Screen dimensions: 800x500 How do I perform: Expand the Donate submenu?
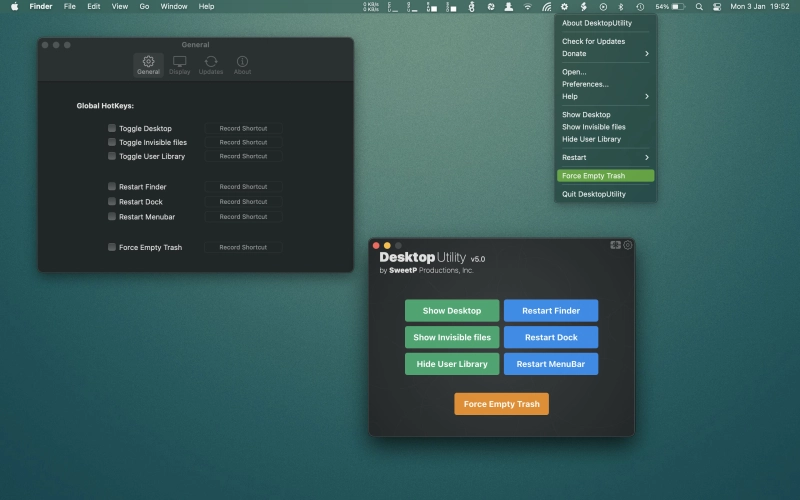click(x=605, y=54)
